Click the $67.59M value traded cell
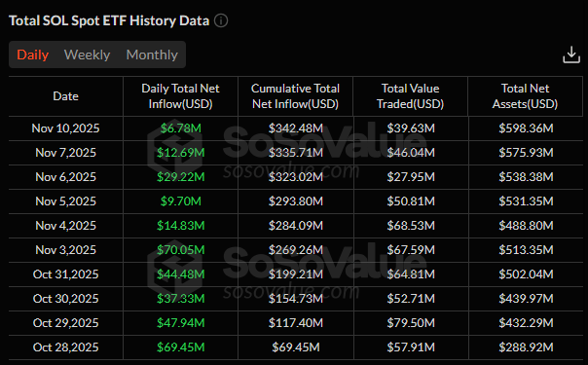 (x=411, y=250)
